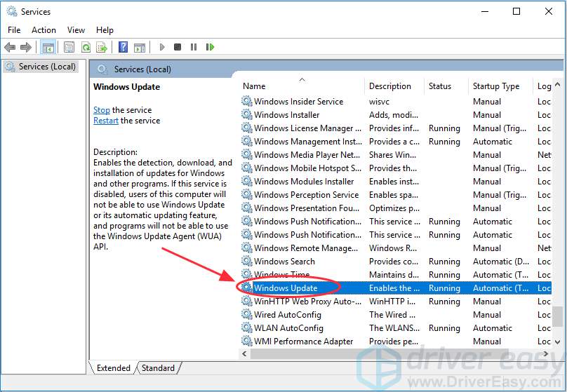This screenshot has width=567, height=392.
Task: Open Properties from the toolbar icon
Action: (x=69, y=47)
